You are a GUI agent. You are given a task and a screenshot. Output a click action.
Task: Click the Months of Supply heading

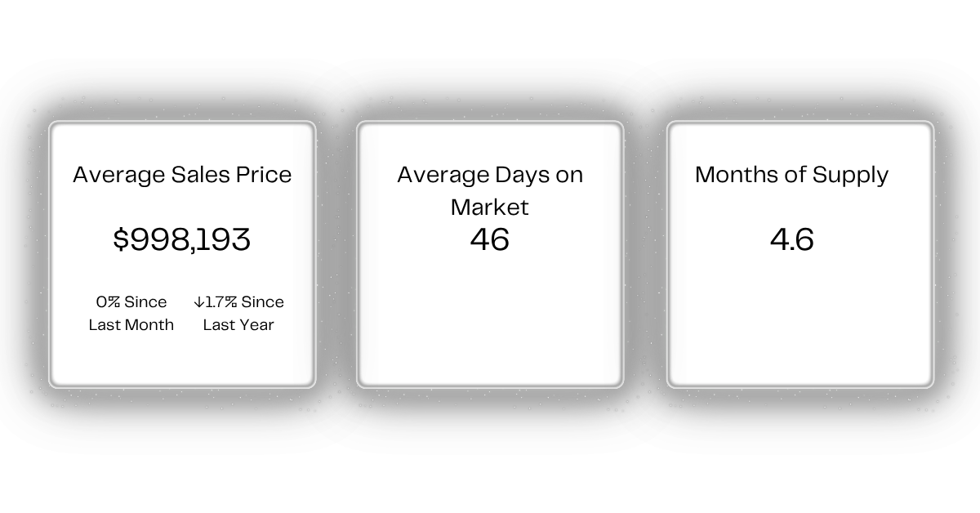tap(791, 175)
